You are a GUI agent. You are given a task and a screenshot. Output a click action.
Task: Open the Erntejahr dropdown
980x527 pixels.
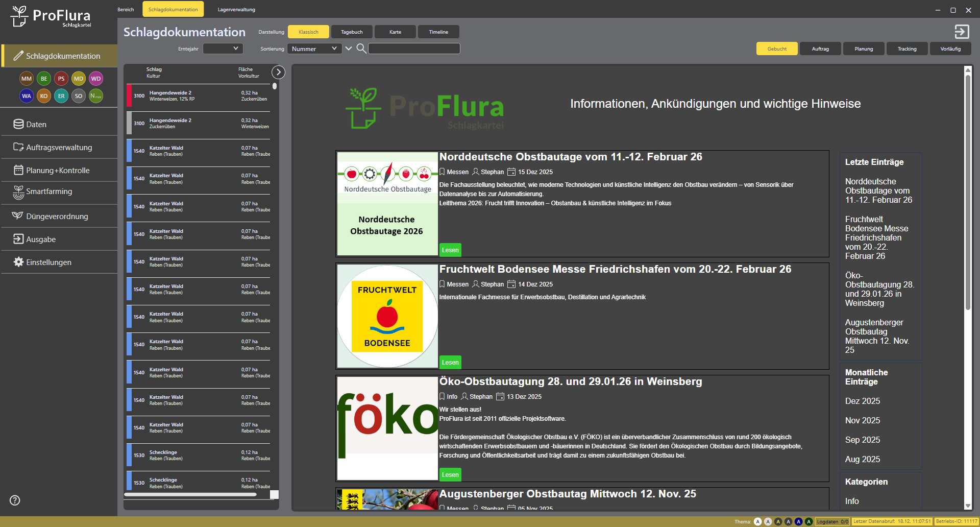point(223,49)
